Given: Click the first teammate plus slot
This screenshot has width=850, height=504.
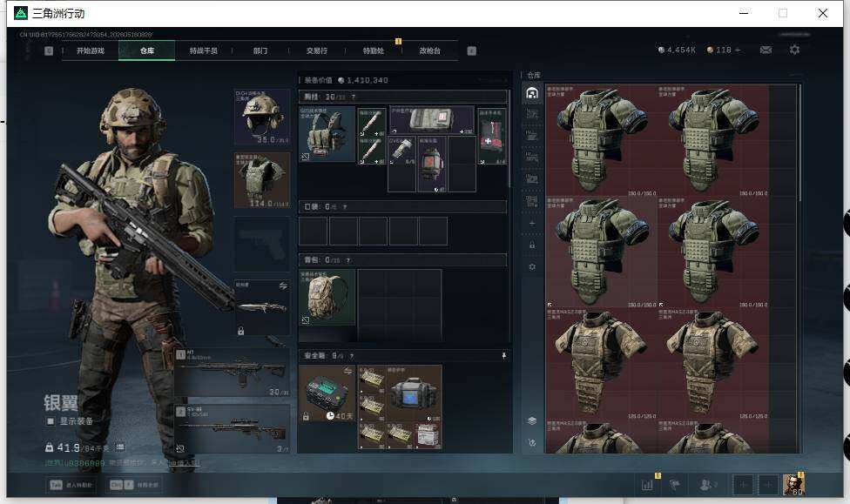Looking at the screenshot, I should pos(743,485).
